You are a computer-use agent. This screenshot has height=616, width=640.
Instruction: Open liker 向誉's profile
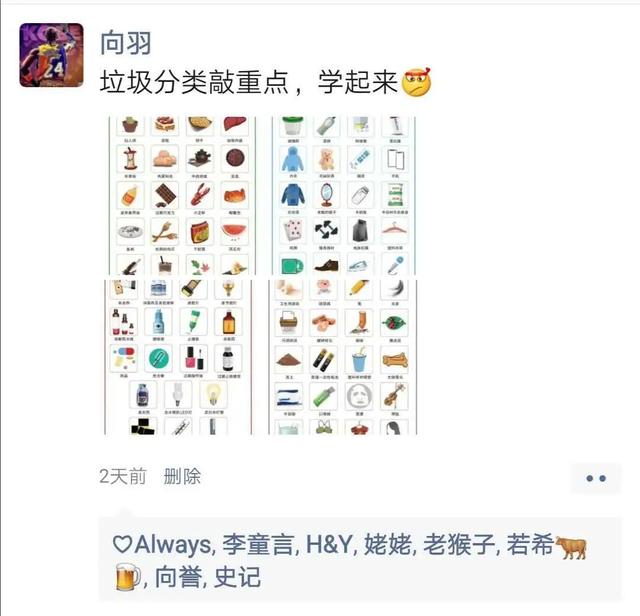coord(178,577)
